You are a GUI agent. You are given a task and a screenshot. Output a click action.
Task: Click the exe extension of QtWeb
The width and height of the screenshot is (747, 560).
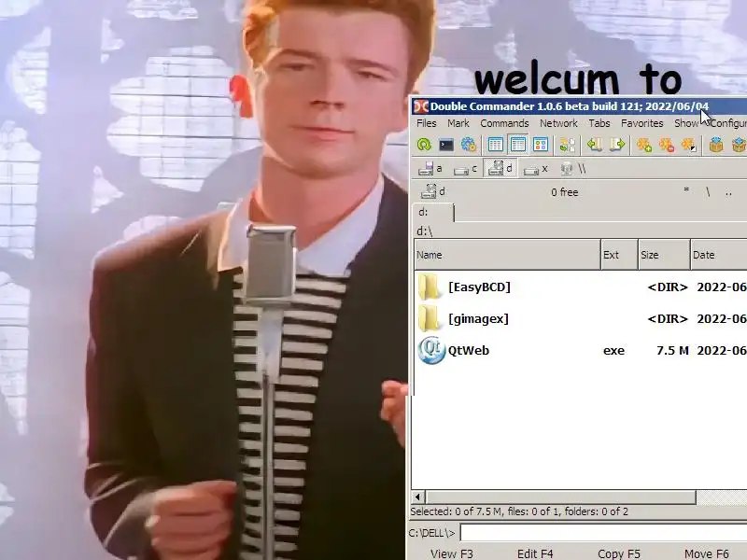point(613,351)
